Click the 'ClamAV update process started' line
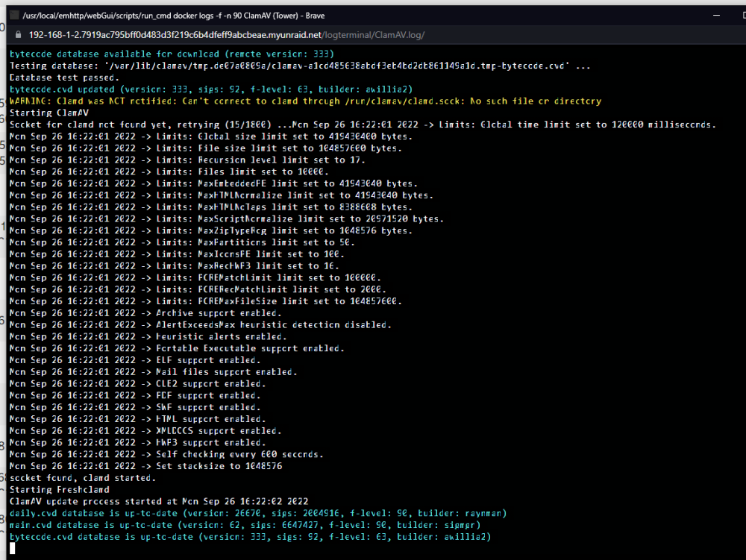746x560 pixels. [x=159, y=502]
